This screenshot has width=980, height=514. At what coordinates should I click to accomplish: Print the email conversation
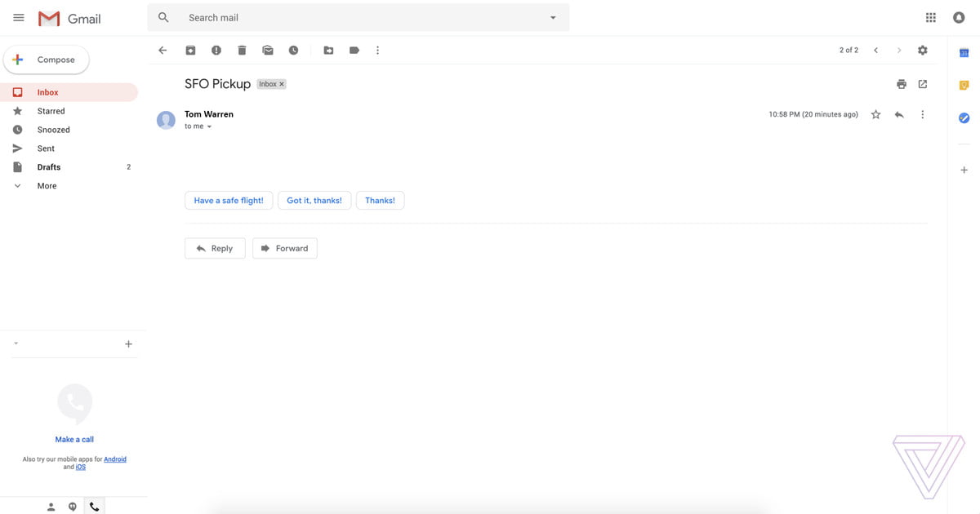902,84
